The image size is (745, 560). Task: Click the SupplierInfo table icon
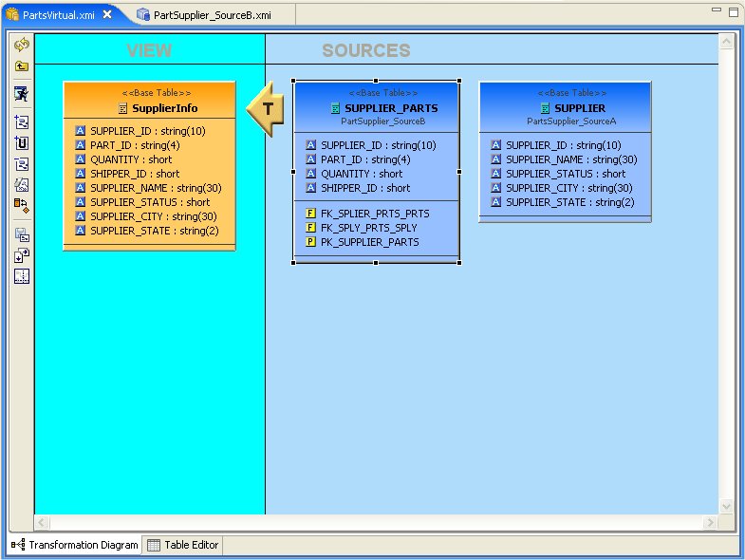click(122, 108)
